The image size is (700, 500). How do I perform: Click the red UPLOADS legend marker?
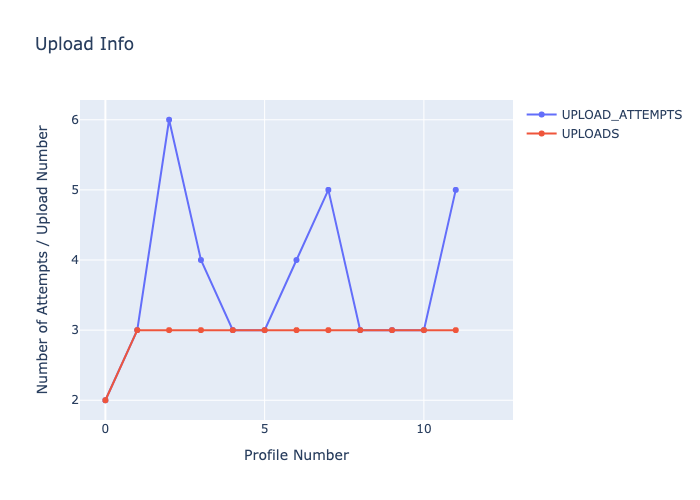point(541,134)
